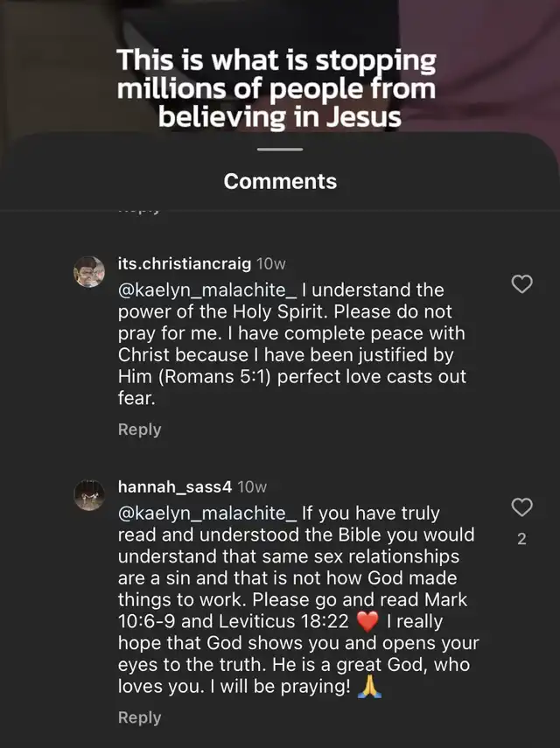Image resolution: width=560 pixels, height=748 pixels.
Task: Tap the praying hands emoji
Action: point(367,687)
